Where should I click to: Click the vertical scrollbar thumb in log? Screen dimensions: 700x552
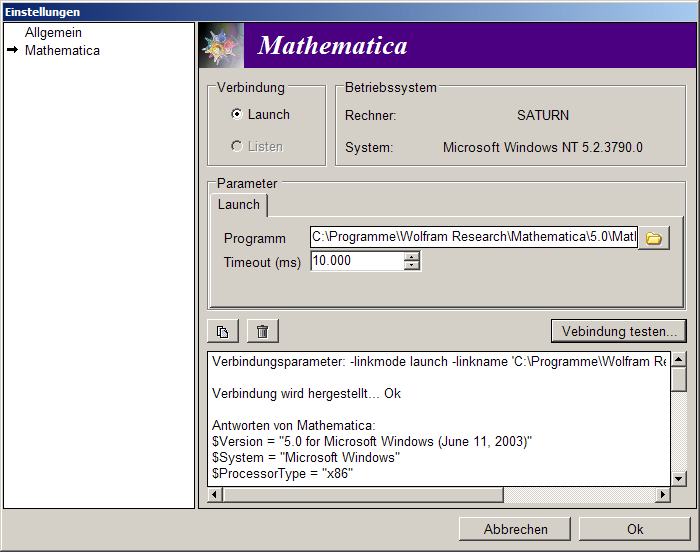(x=679, y=379)
